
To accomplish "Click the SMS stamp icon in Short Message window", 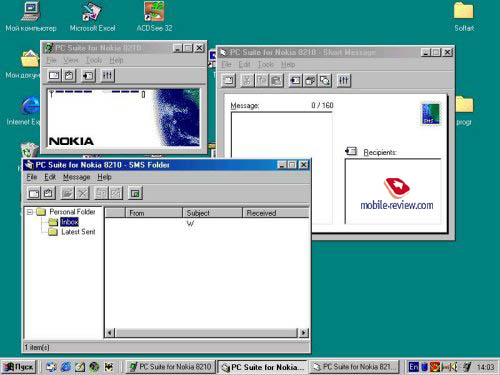I will tap(431, 114).
